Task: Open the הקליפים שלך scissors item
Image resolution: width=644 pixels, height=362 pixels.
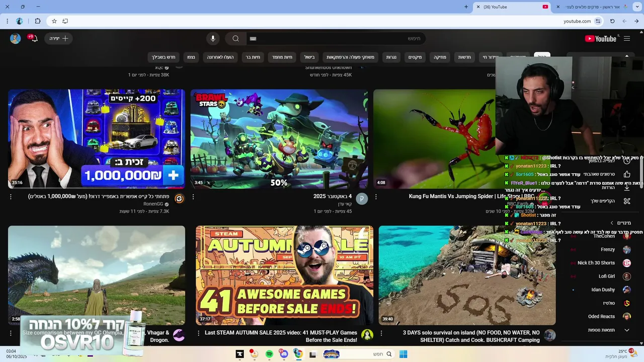Action: click(x=627, y=201)
